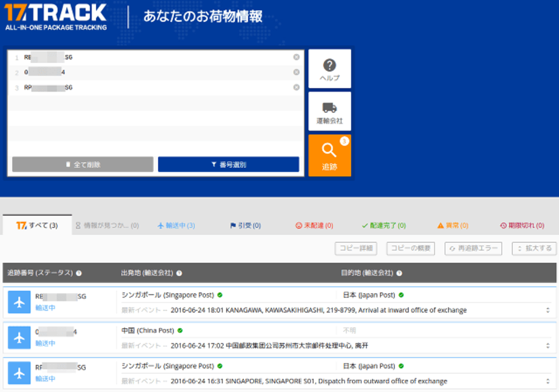
Task: Click green check beside 中国 (China Post)
Action: coord(180,331)
